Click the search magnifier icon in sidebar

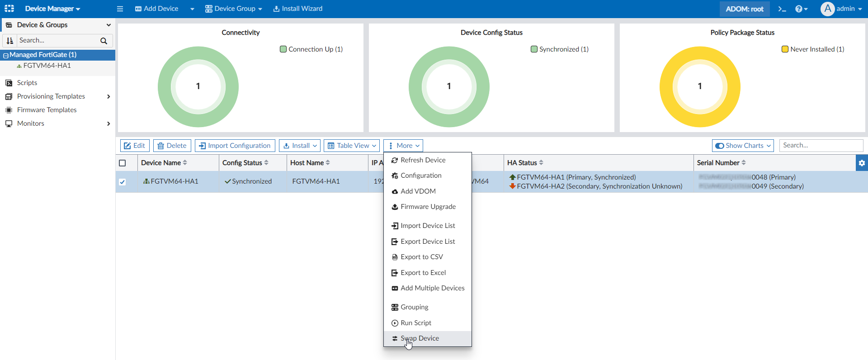coord(104,41)
